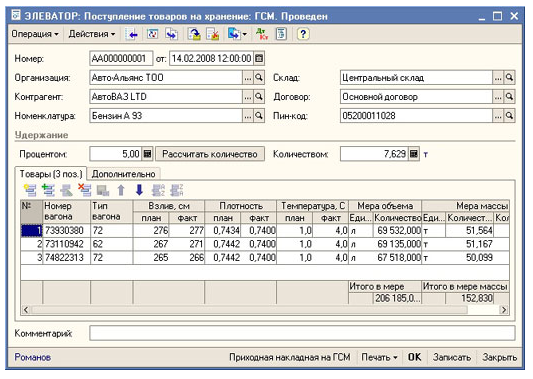Screen dimensions: 533x379
Task: Click the date field 14.02.2008
Action: pyautogui.click(x=211, y=58)
